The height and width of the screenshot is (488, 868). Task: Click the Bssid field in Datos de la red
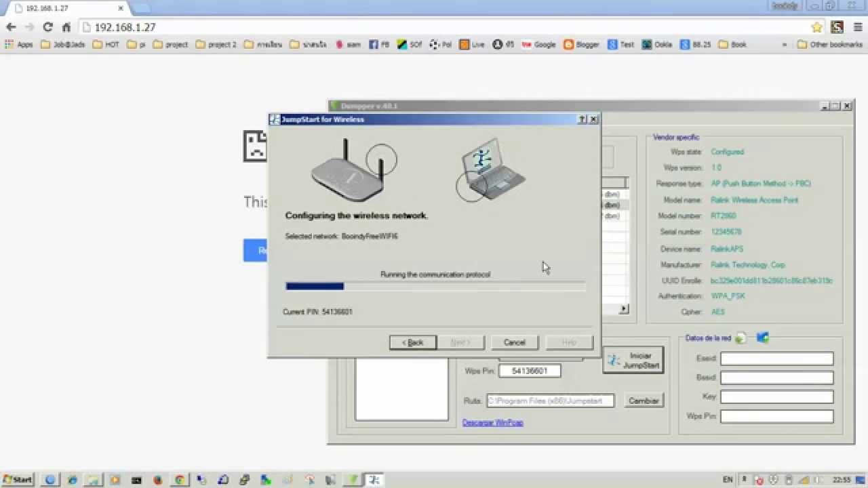pos(777,378)
